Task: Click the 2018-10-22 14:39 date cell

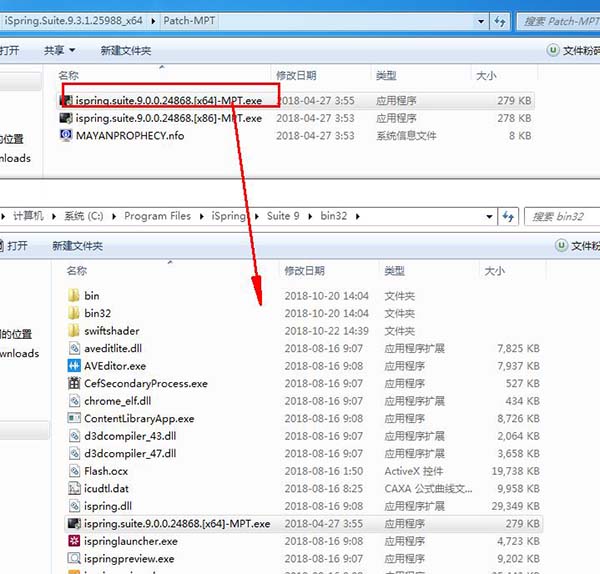Action: (x=326, y=331)
